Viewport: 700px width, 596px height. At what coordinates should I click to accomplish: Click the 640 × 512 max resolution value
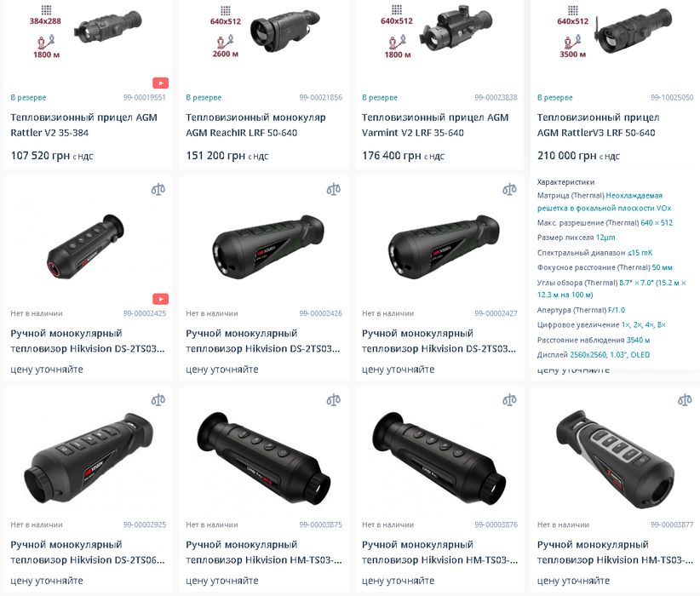[657, 223]
